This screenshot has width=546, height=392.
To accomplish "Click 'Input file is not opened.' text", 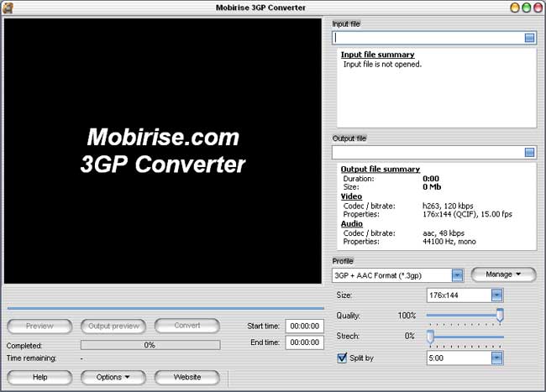I will [382, 65].
